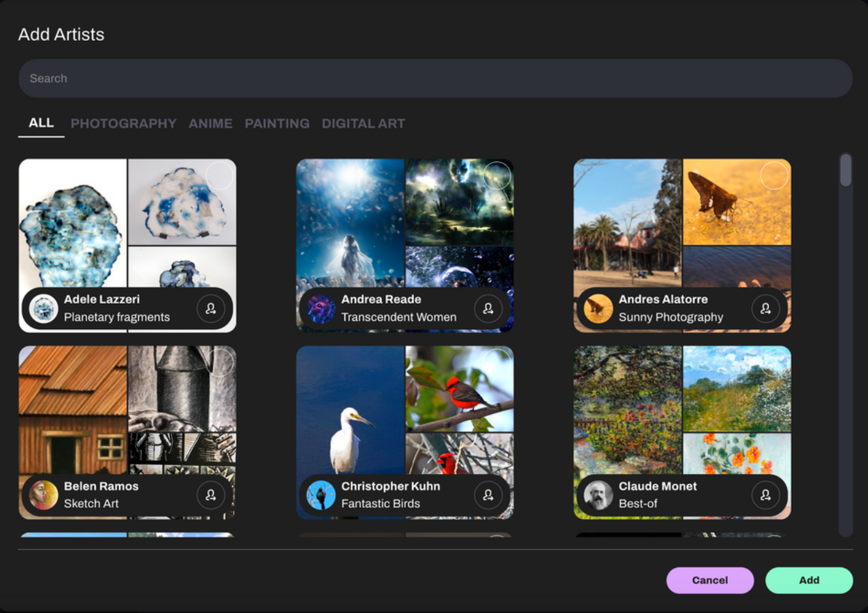The image size is (868, 613).
Task: Click Claude Monet's portrait avatar
Action: point(598,495)
